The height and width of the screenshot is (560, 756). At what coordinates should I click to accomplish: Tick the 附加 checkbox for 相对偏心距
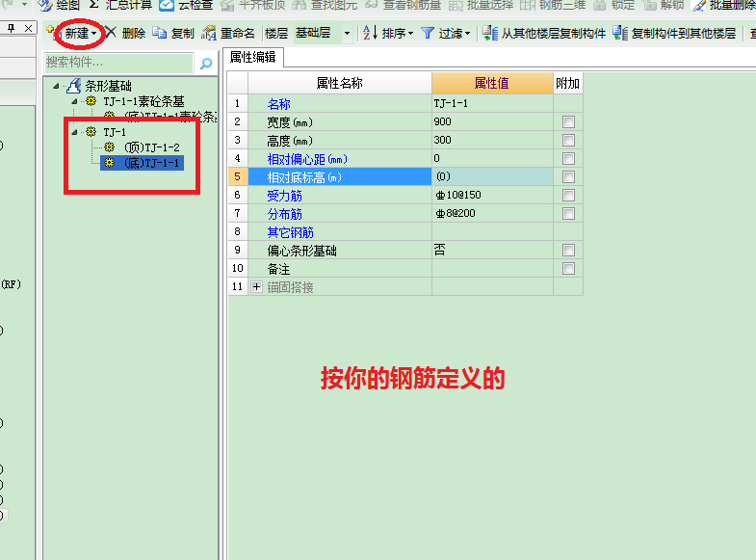pos(568,159)
